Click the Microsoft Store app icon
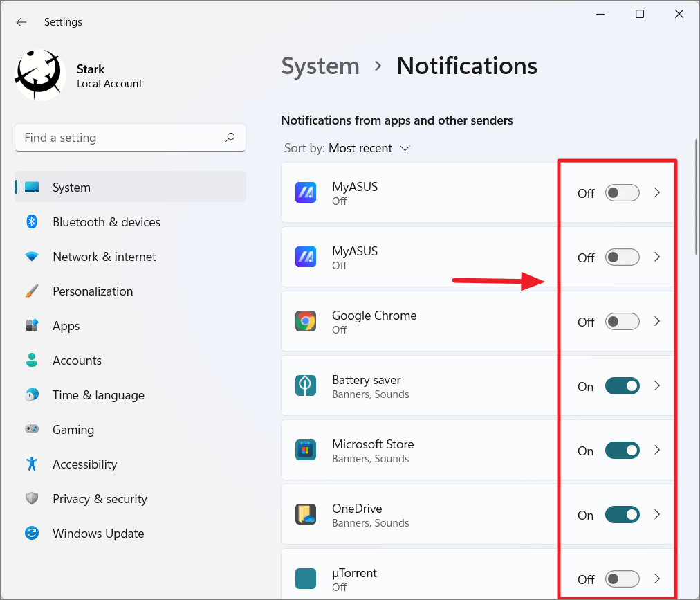This screenshot has width=700, height=600. tap(305, 450)
